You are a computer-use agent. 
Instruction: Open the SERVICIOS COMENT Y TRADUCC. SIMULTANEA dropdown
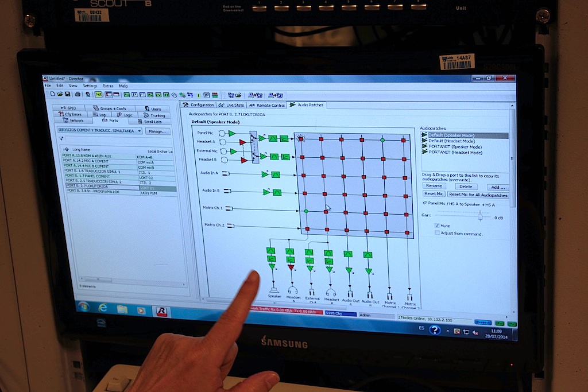coord(99,131)
